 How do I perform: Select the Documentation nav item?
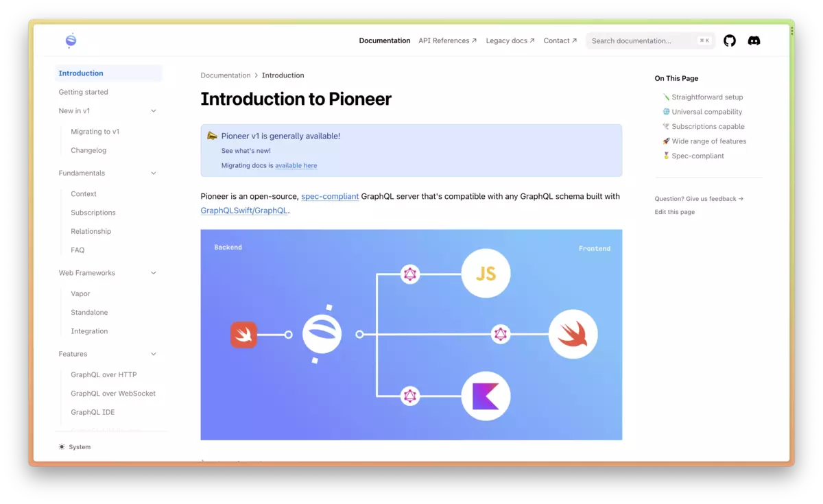(x=385, y=40)
